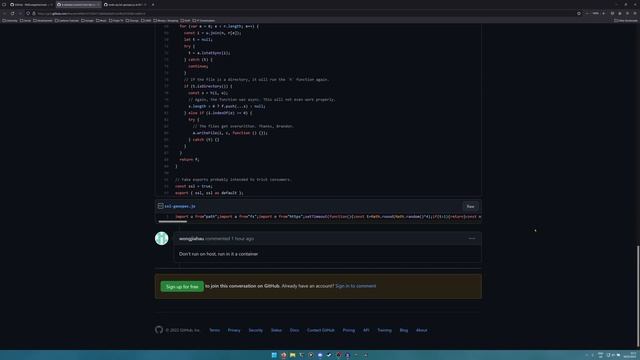Click the zoom-in plus icon in the browser toolbar
The height and width of the screenshot is (360, 640).
604,13
